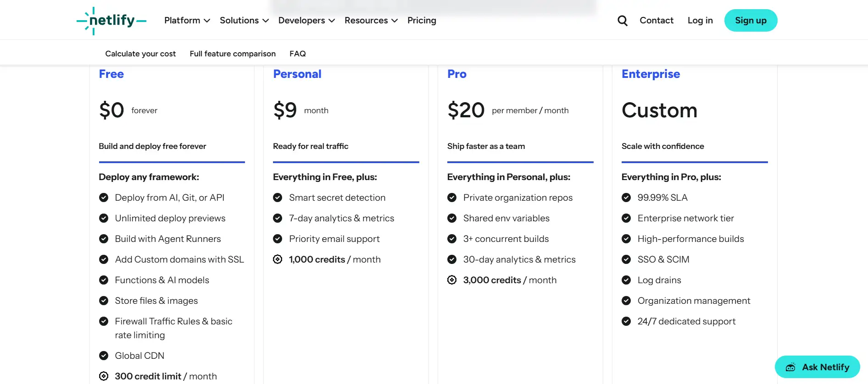Screen dimensions: 868x384
Task: Open the Solutions menu
Action: (244, 20)
